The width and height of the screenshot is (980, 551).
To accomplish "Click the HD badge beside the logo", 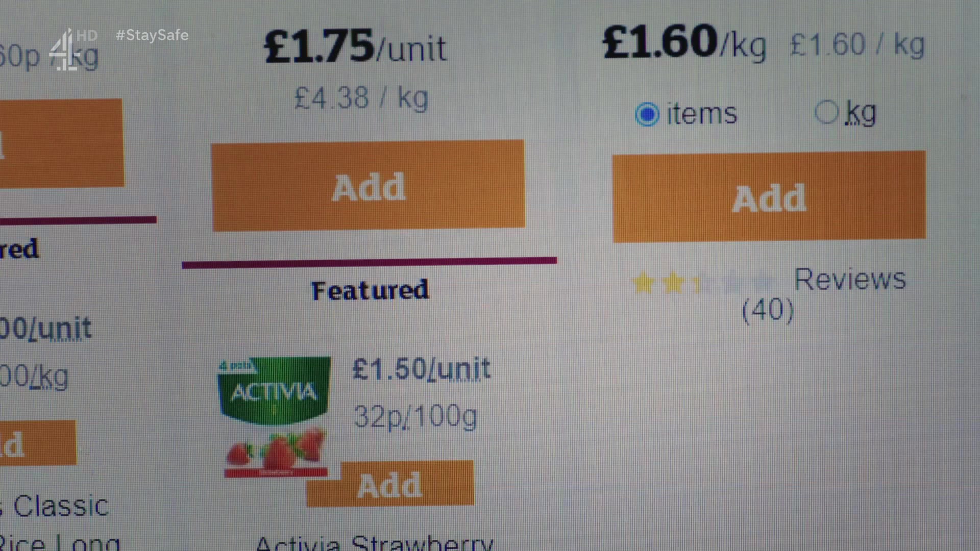I will (x=87, y=35).
